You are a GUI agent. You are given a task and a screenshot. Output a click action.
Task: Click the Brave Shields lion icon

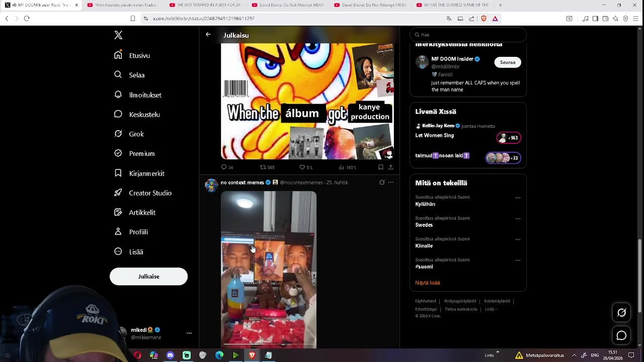coord(484,19)
